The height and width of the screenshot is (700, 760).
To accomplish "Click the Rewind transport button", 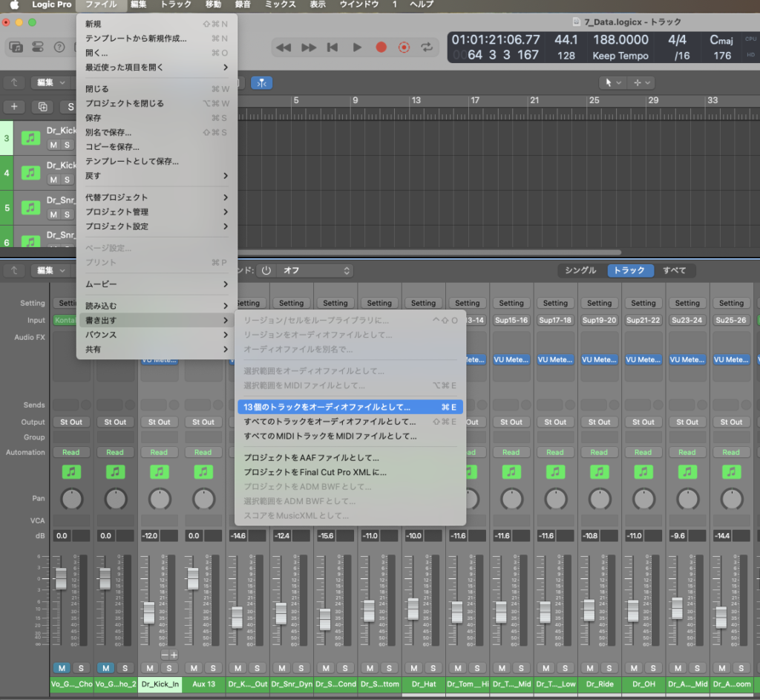I will point(284,47).
